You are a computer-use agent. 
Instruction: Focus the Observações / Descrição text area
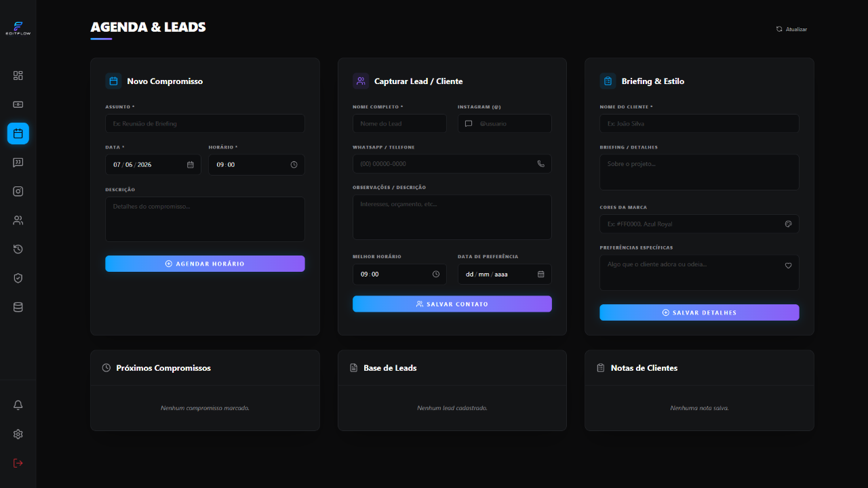coord(452,217)
